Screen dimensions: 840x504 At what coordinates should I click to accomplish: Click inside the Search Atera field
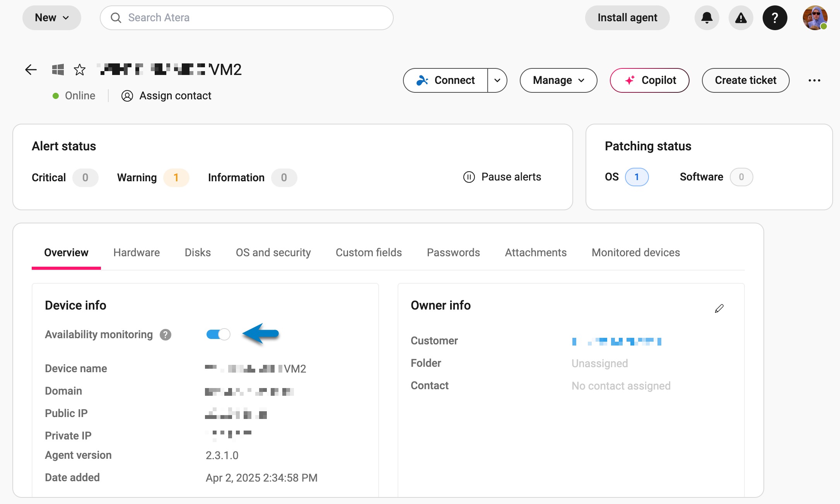pyautogui.click(x=247, y=18)
